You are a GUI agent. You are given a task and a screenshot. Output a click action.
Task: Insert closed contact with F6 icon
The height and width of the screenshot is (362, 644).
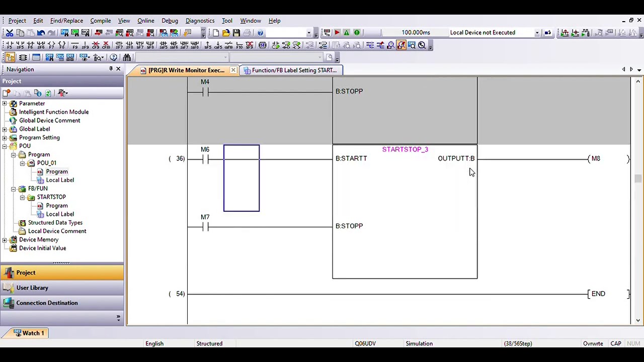click(x=31, y=45)
